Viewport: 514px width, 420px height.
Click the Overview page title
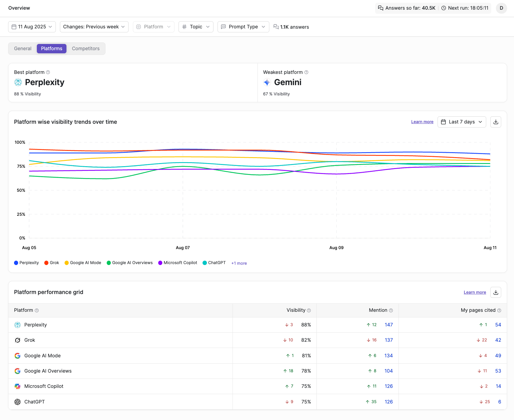tap(19, 8)
